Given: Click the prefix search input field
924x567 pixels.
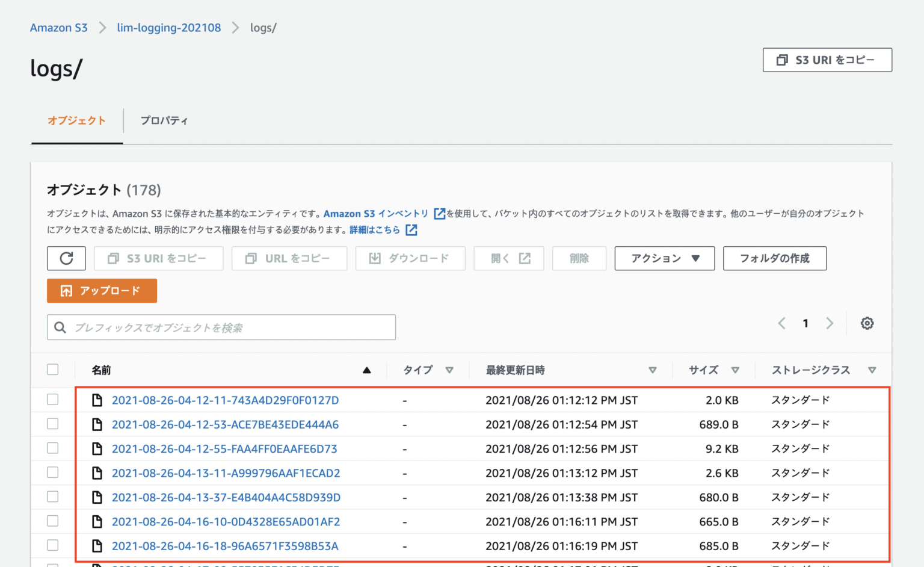Looking at the screenshot, I should point(223,327).
